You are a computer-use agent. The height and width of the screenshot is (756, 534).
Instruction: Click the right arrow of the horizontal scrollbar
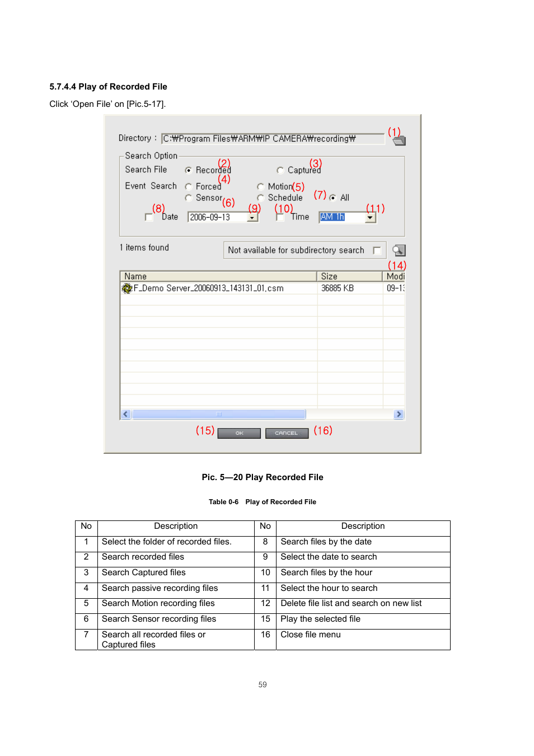tap(399, 414)
